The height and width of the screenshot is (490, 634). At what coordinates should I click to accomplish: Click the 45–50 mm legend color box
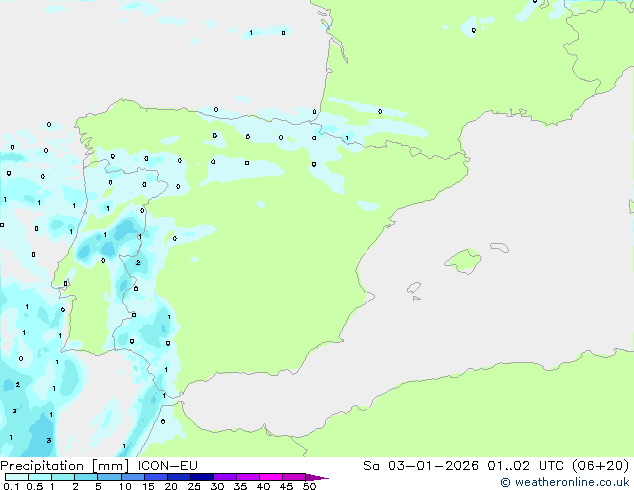coord(294,477)
